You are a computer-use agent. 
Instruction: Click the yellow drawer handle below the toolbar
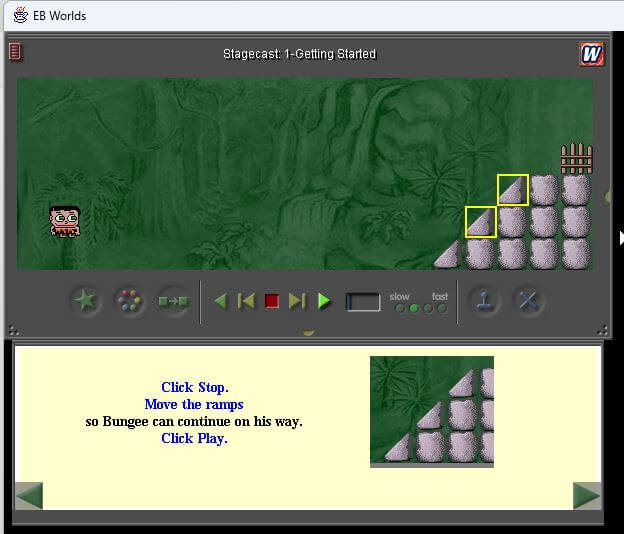308,332
